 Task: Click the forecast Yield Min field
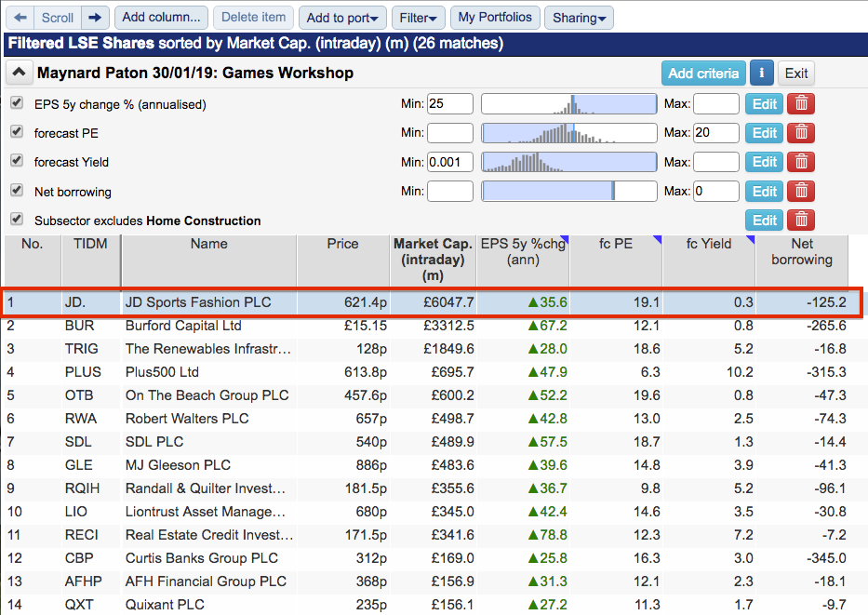[450, 162]
